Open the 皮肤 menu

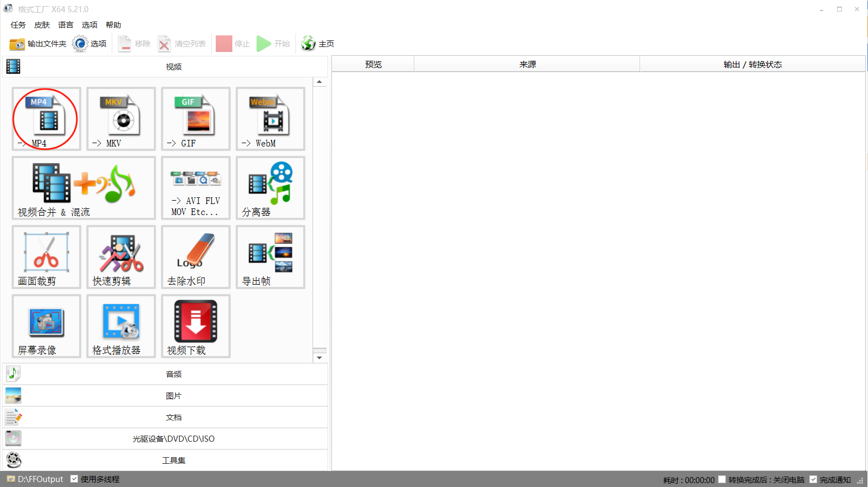coord(42,25)
